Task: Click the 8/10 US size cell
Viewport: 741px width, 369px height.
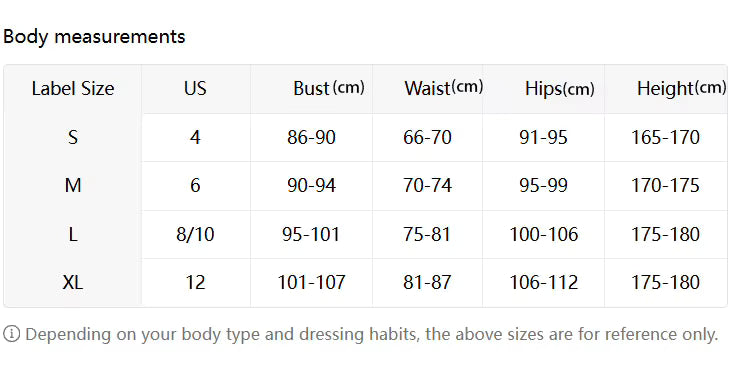Action: [195, 234]
